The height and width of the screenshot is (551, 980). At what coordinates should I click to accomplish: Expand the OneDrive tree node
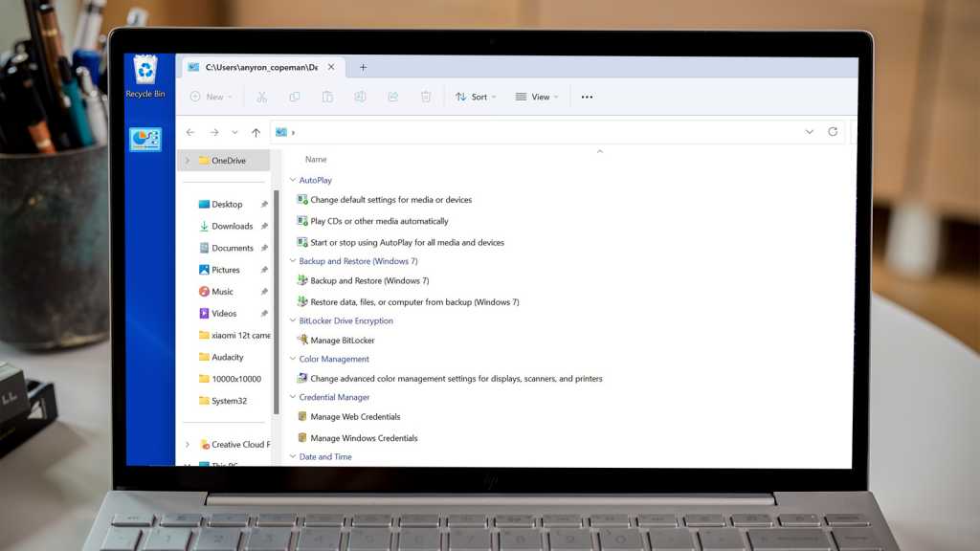[187, 161]
